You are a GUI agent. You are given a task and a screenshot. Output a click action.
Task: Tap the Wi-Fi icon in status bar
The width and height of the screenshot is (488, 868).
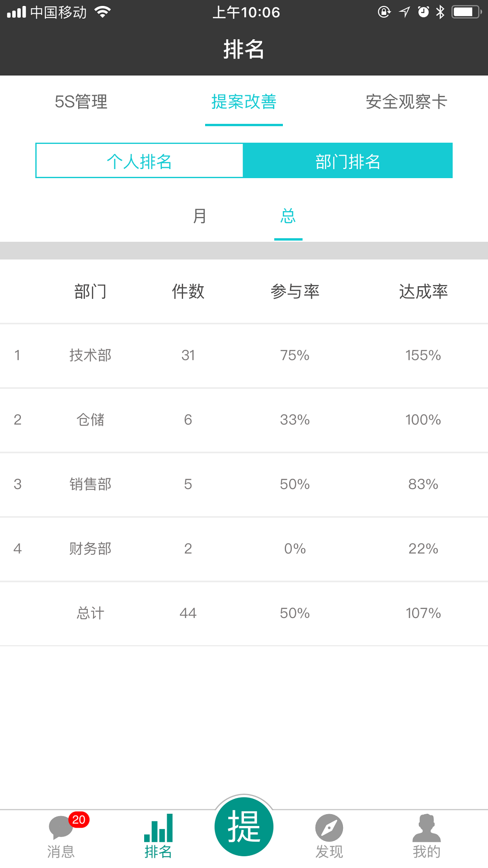[x=103, y=12]
